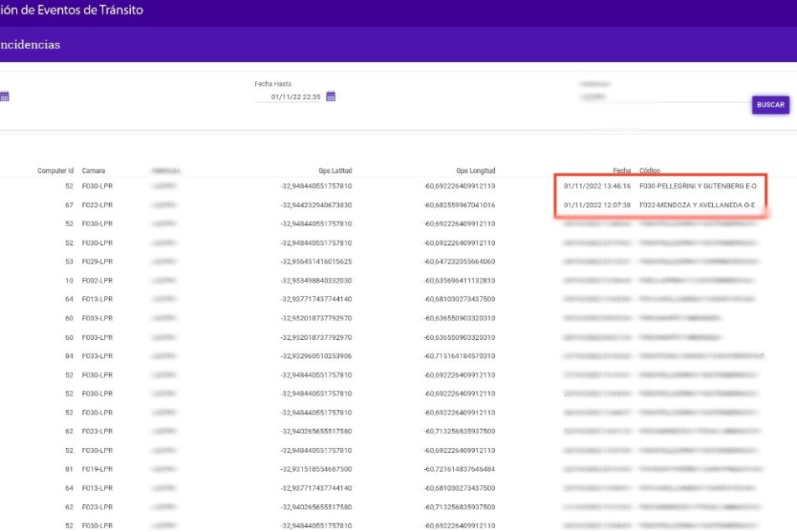Open the Fecha Hasta calendar picker
The image size is (797, 532).
coord(331,96)
